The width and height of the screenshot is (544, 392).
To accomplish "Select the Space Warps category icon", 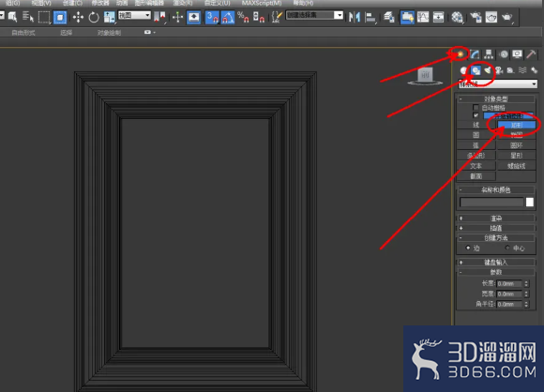I will point(522,70).
